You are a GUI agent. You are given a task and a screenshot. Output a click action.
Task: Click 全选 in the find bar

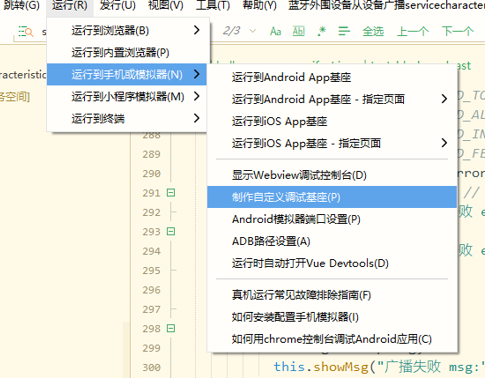click(373, 31)
